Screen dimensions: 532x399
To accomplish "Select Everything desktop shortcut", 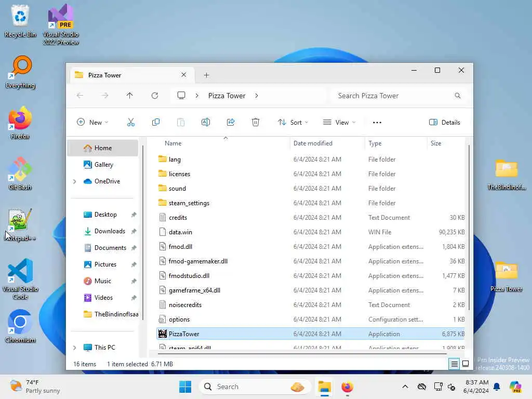I will pyautogui.click(x=20, y=72).
